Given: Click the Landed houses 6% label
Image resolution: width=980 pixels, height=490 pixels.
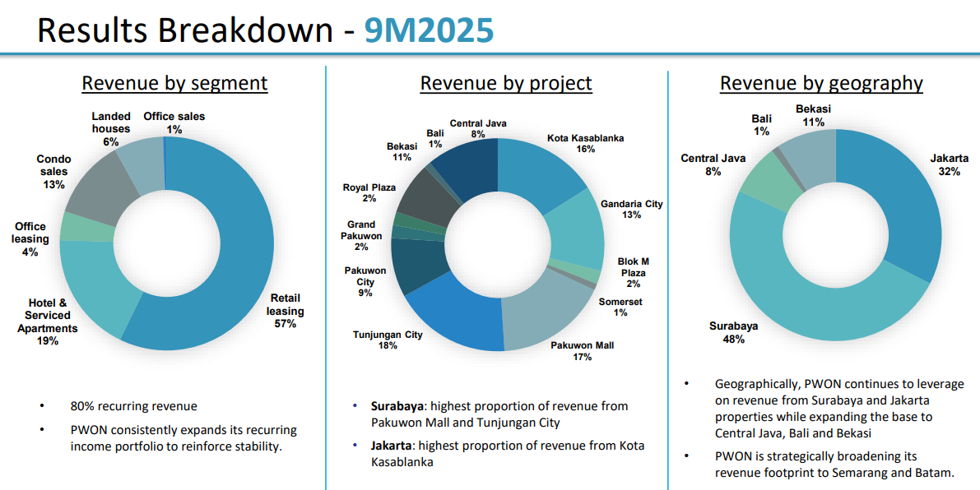Looking at the screenshot, I should coord(111,129).
